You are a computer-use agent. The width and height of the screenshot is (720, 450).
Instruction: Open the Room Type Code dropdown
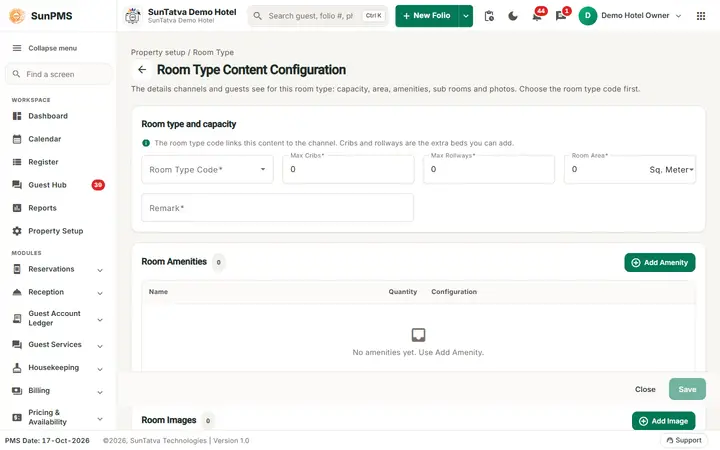pos(207,169)
